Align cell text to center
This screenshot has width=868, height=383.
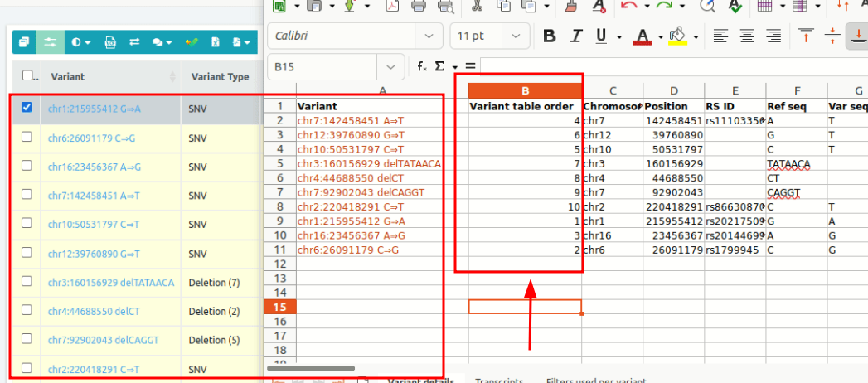coord(747,36)
